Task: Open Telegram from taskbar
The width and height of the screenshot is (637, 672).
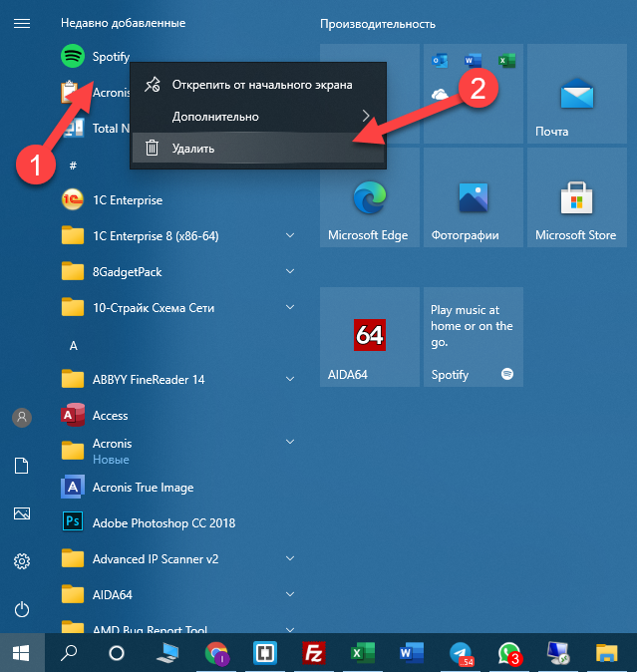Action: pyautogui.click(x=461, y=654)
